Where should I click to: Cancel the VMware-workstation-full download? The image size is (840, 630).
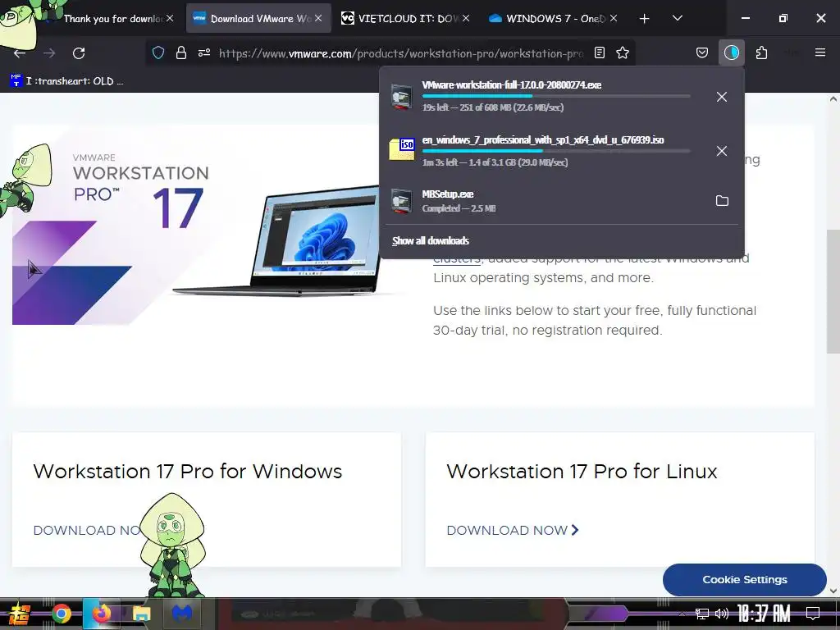(x=722, y=97)
